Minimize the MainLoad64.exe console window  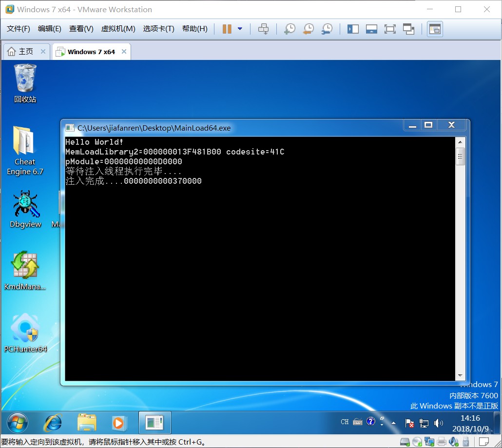(x=412, y=125)
